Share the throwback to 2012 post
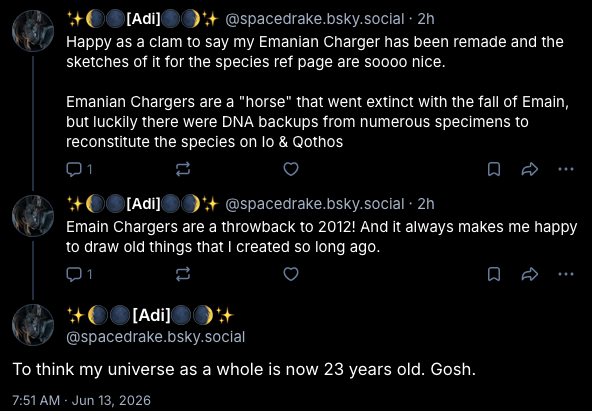 click(x=529, y=274)
